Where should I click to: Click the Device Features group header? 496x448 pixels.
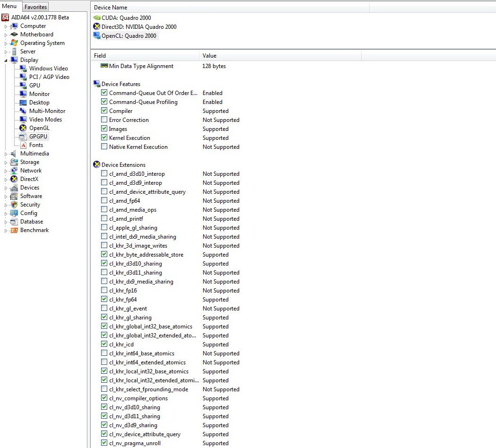pos(121,84)
